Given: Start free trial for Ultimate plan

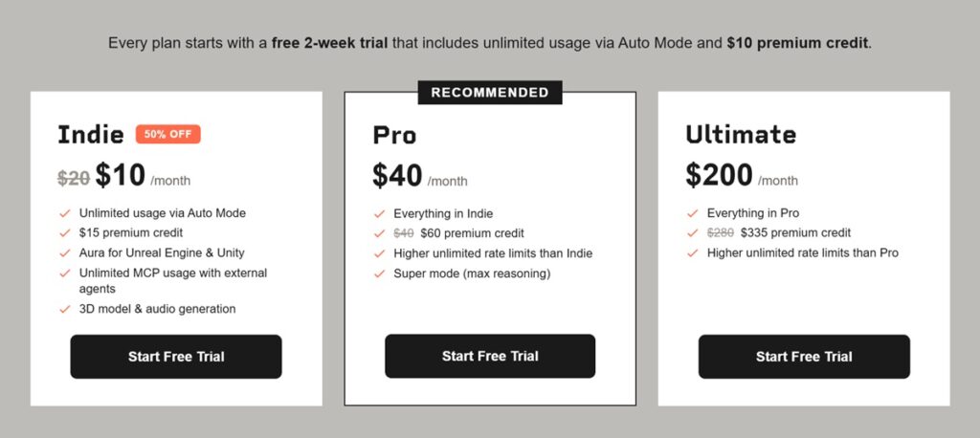Looking at the screenshot, I should [x=804, y=357].
